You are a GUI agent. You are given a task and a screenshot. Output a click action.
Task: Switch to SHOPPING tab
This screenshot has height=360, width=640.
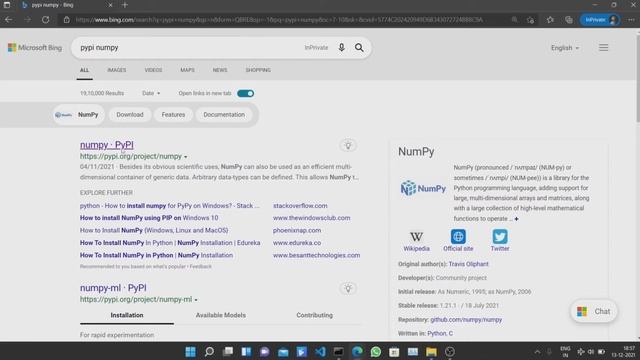pos(258,70)
